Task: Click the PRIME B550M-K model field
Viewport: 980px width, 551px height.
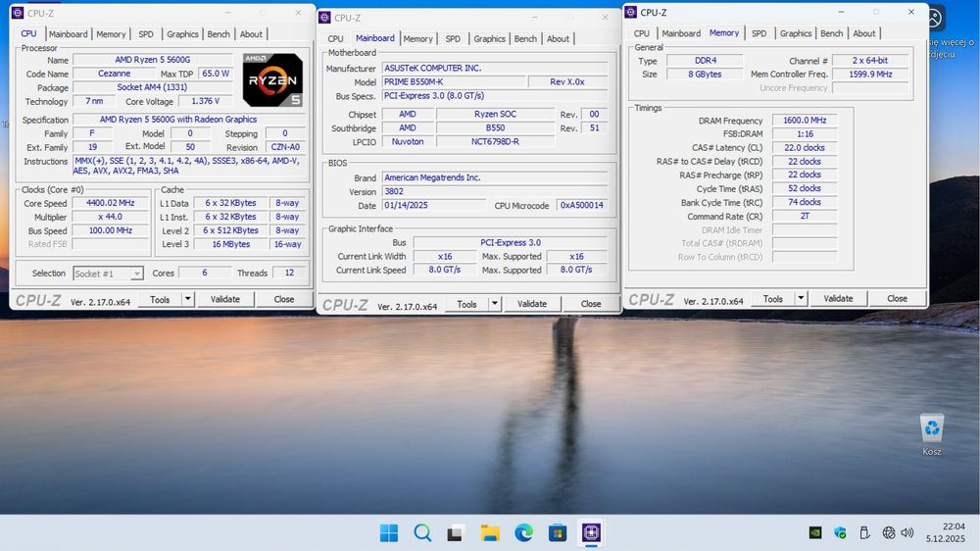Action: (x=453, y=82)
